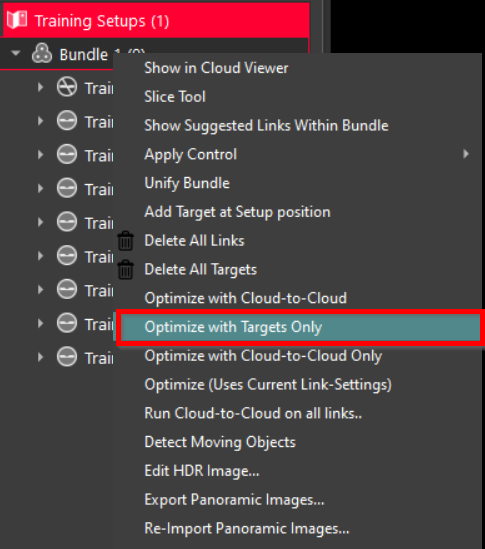Open the Apply Control submenu arrow
This screenshot has width=485, height=549.
(465, 154)
